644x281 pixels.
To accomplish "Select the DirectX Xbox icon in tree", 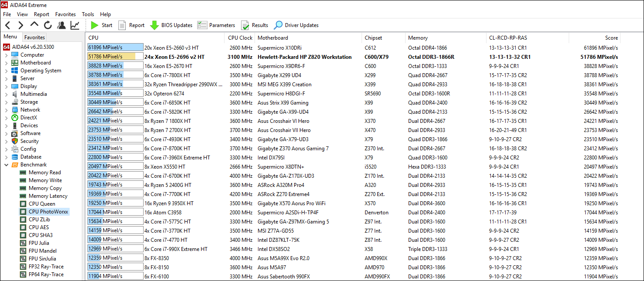I will (x=15, y=118).
